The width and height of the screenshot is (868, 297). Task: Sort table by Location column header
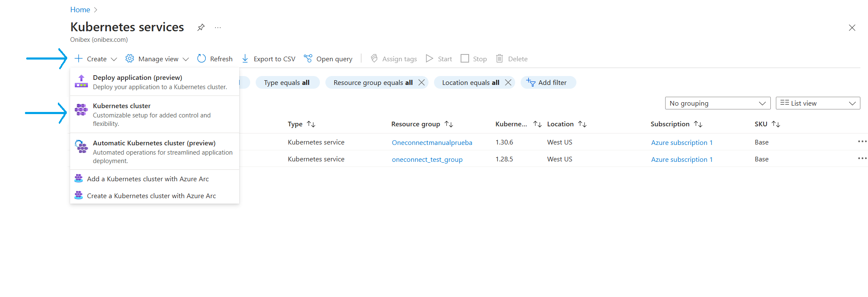point(560,124)
